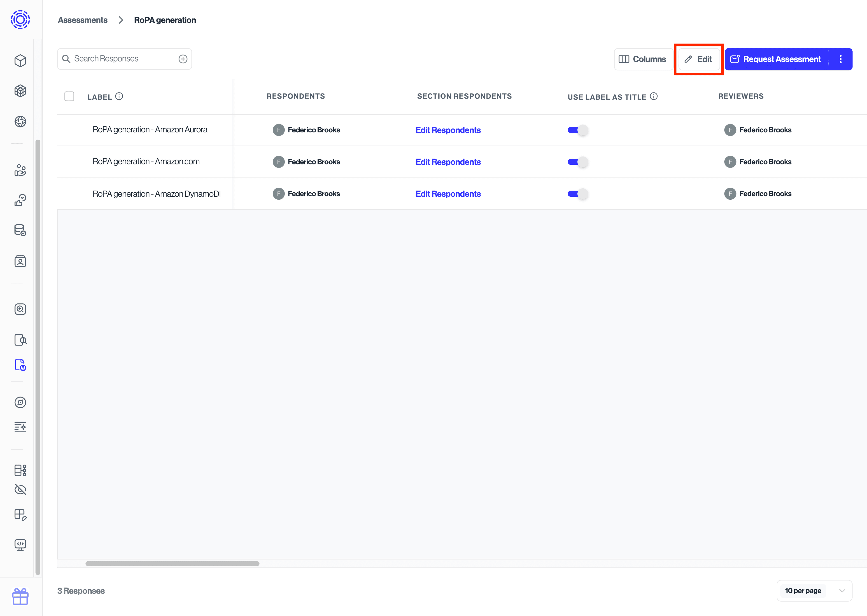This screenshot has height=616, width=867.
Task: Check the select-all checkbox in the header
Action: [69, 96]
